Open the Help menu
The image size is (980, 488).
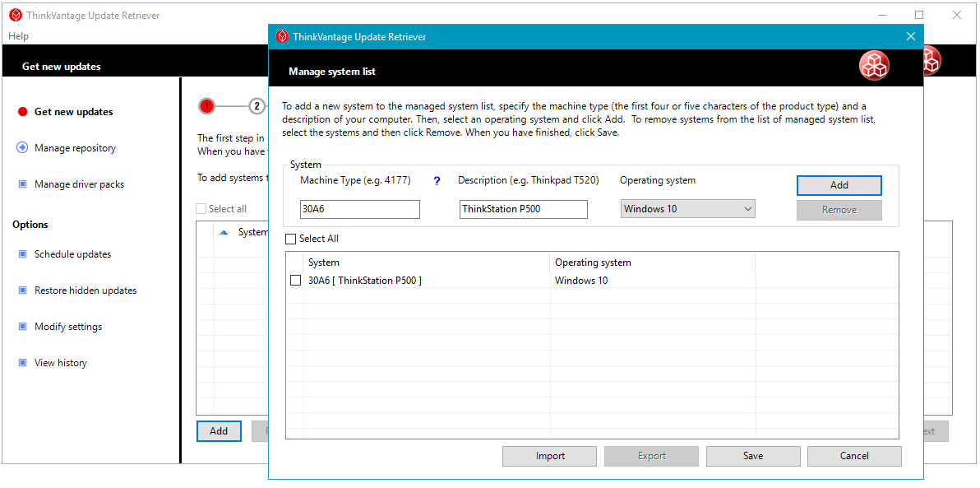tap(18, 35)
